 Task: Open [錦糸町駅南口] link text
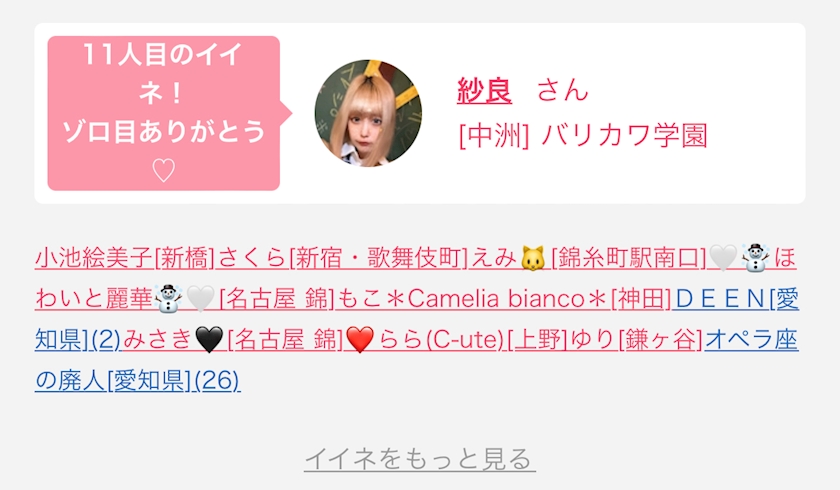click(629, 258)
